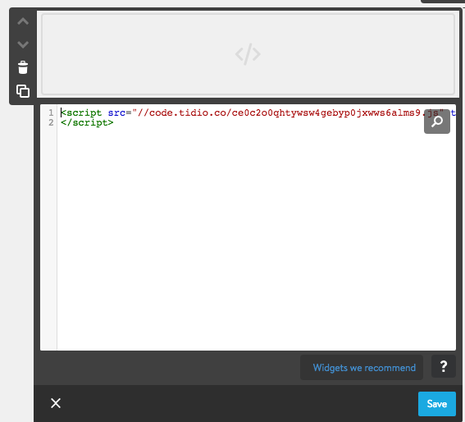
Task: Move widget up with the up chevron
Action: coord(23,22)
